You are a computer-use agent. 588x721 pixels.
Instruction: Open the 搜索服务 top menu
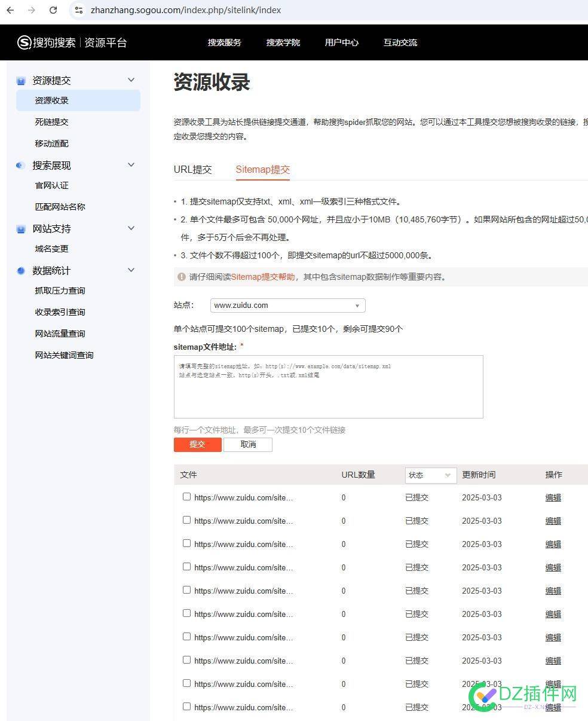point(225,42)
